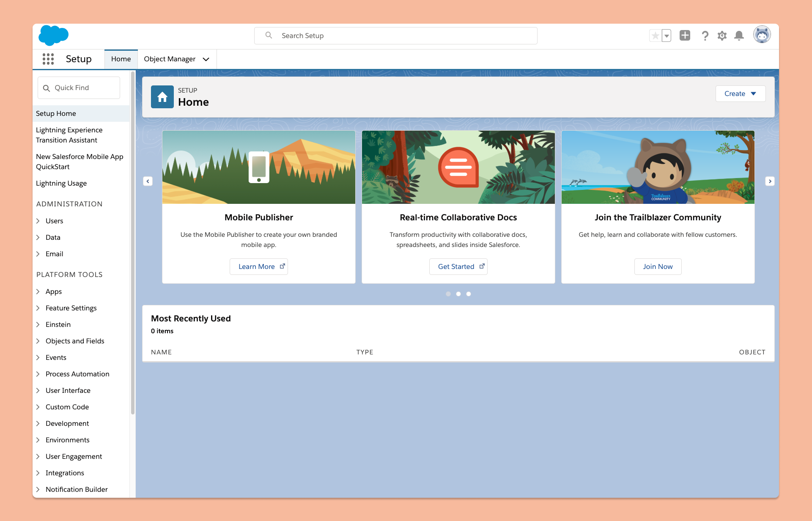Click Join Now for Trailblazer Community
812x521 pixels.
click(657, 266)
